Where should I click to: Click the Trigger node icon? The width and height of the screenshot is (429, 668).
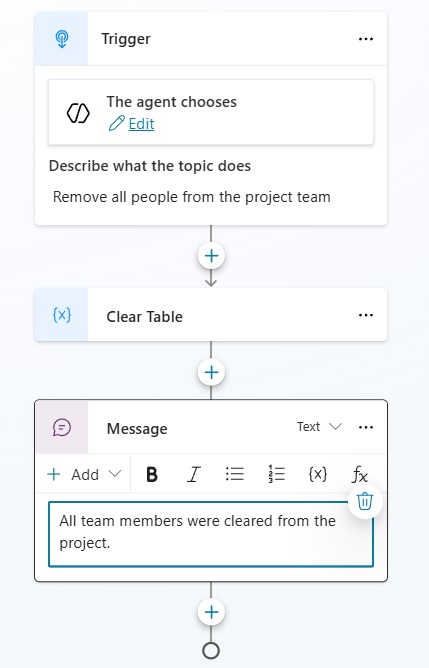coord(62,39)
